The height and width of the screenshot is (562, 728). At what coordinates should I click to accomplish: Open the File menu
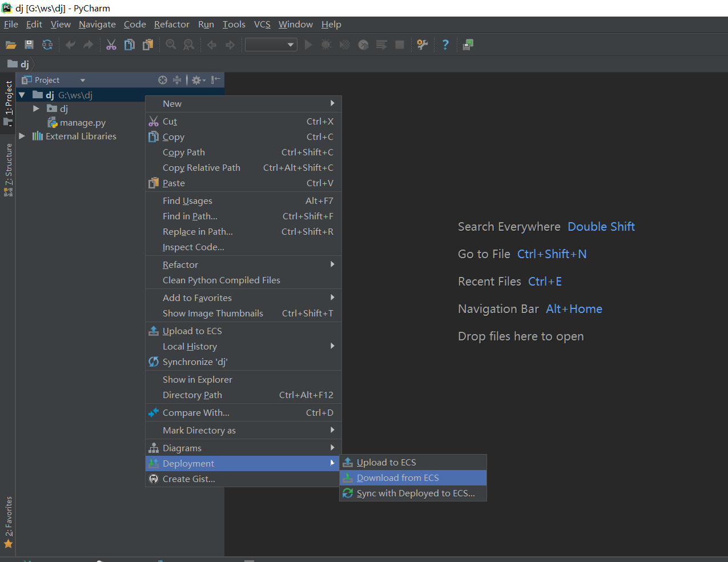pyautogui.click(x=11, y=24)
